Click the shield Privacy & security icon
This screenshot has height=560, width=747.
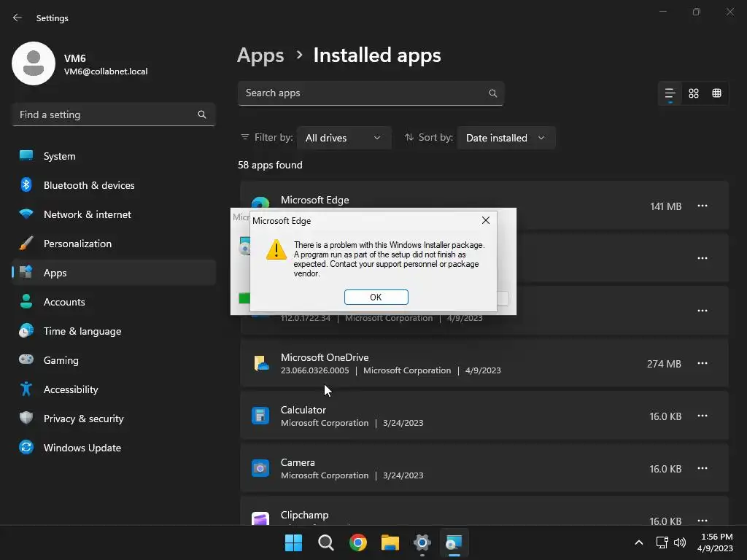26,418
